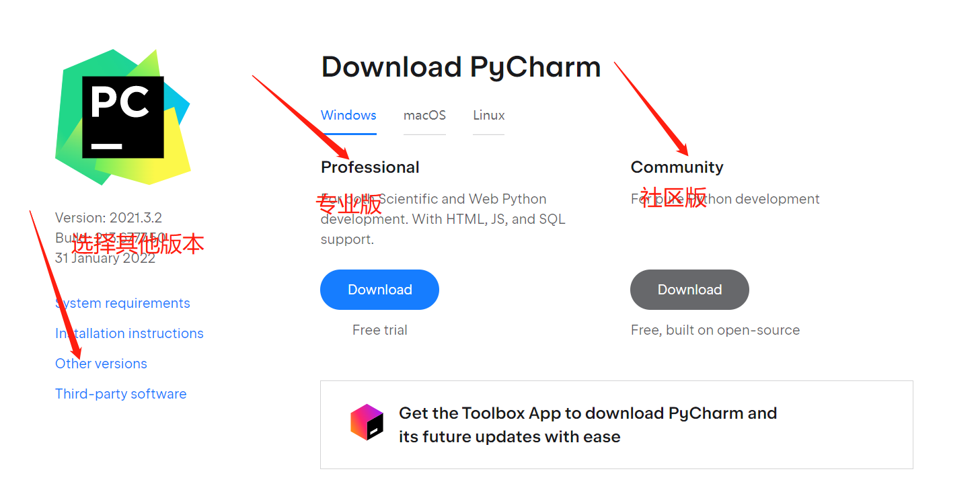The width and height of the screenshot is (980, 492).
Task: Select the Linux tab
Action: pyautogui.click(x=489, y=115)
